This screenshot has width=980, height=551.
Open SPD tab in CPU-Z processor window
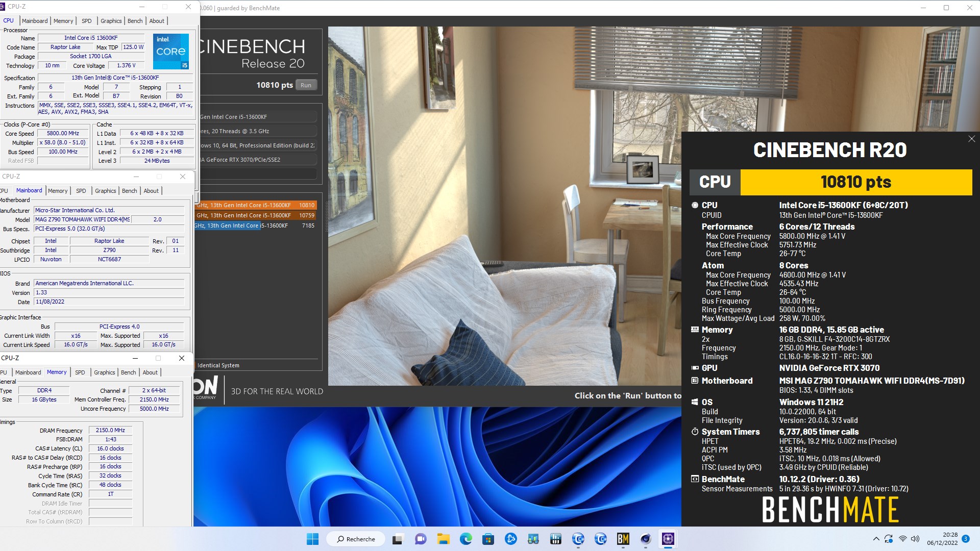(x=87, y=21)
